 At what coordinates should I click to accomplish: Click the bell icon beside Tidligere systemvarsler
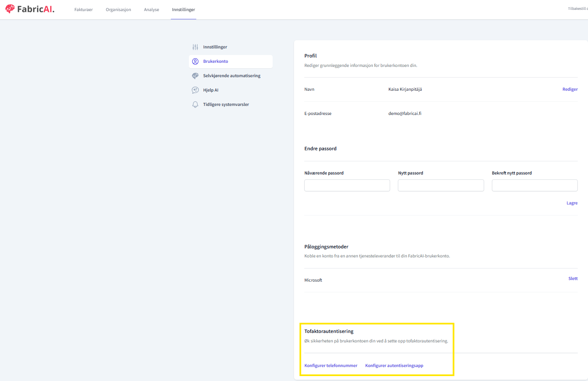pos(195,105)
